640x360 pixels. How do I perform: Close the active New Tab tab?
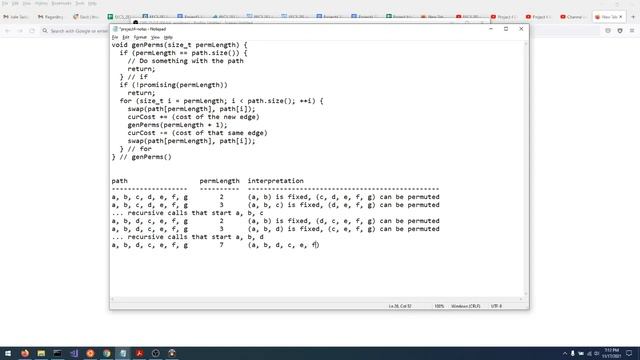coord(621,17)
